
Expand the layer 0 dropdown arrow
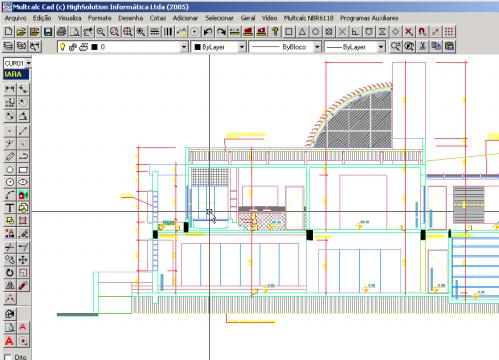[184, 47]
